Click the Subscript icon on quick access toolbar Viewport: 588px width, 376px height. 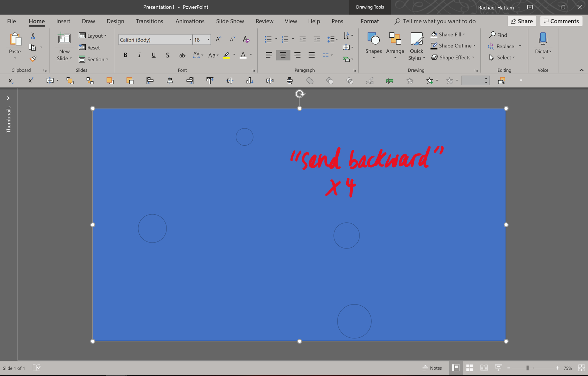[11, 80]
